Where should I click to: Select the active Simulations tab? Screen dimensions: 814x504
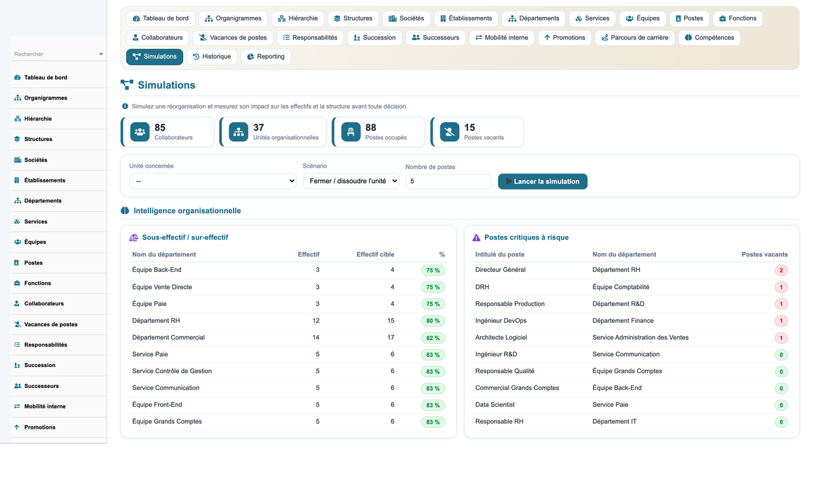pyautogui.click(x=155, y=57)
